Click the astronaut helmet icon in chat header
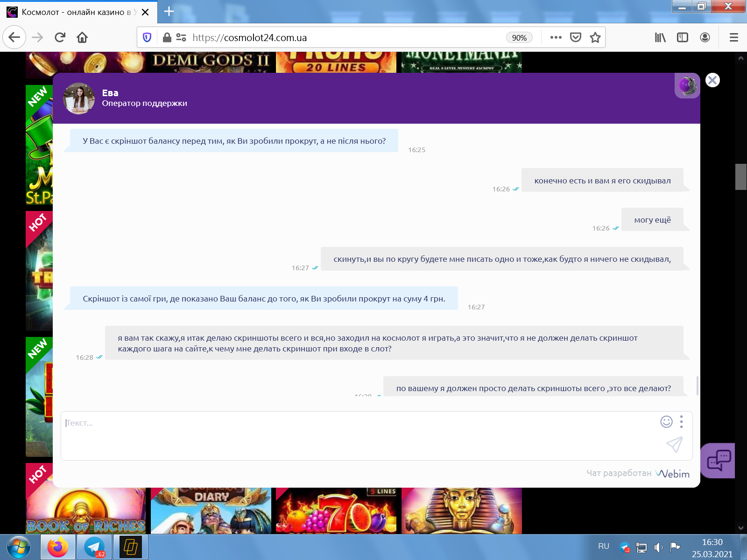This screenshot has height=560, width=747. click(687, 86)
